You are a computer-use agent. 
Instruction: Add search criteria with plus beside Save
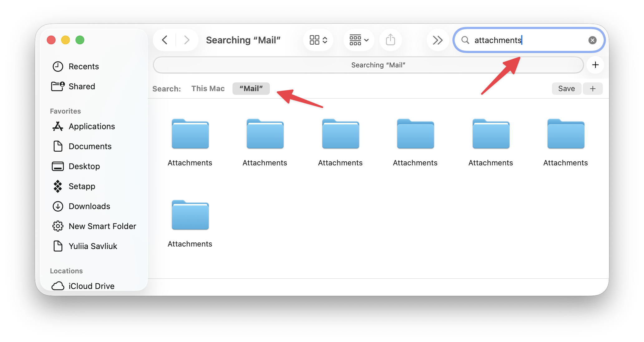pos(593,89)
